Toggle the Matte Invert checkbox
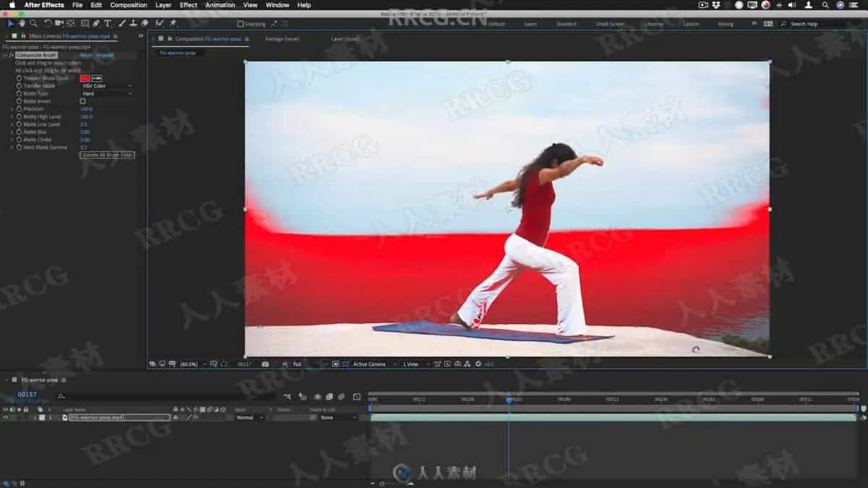Viewport: 868px width, 488px height. [x=82, y=101]
